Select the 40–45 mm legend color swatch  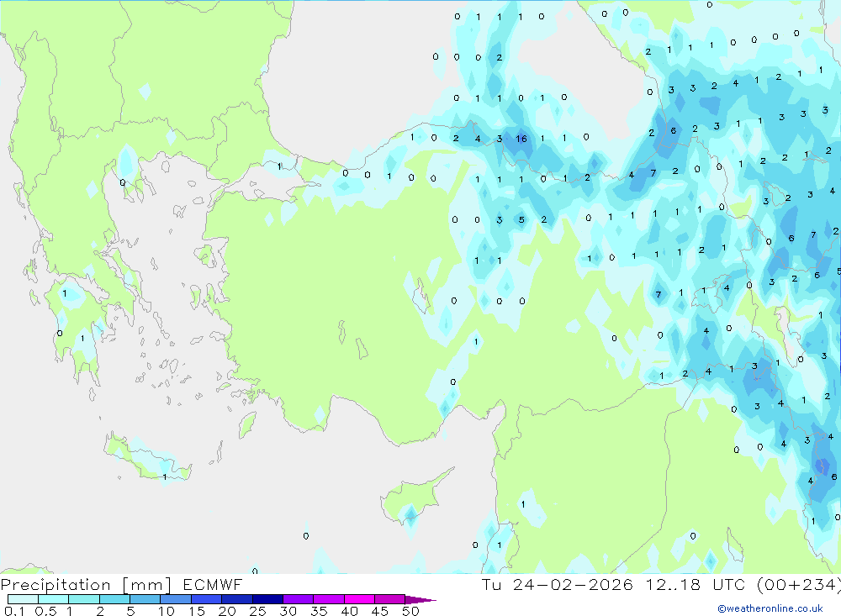click(x=359, y=599)
